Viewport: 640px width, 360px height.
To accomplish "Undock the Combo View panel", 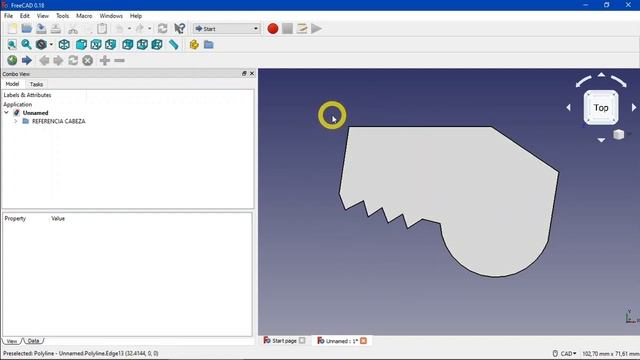I will (244, 73).
